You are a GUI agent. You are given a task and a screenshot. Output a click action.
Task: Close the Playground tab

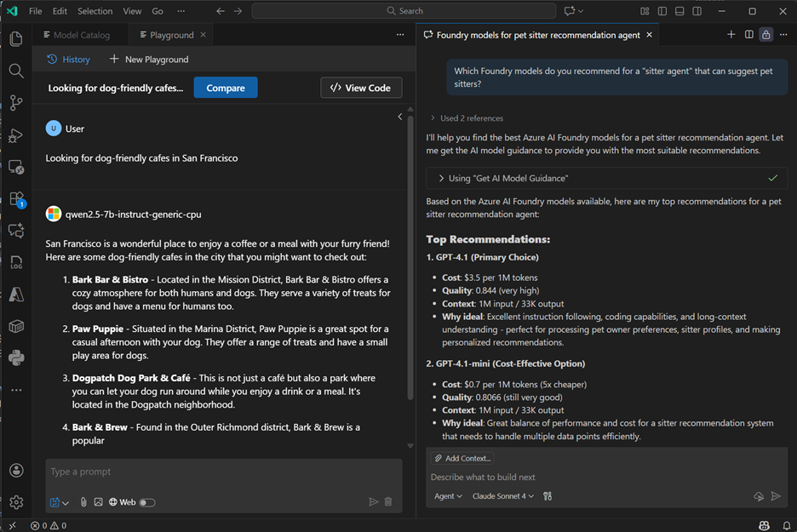point(203,35)
